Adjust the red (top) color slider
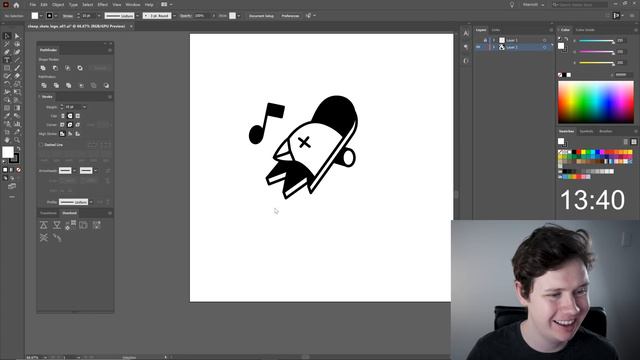The image size is (640, 360). pyautogui.click(x=596, y=41)
